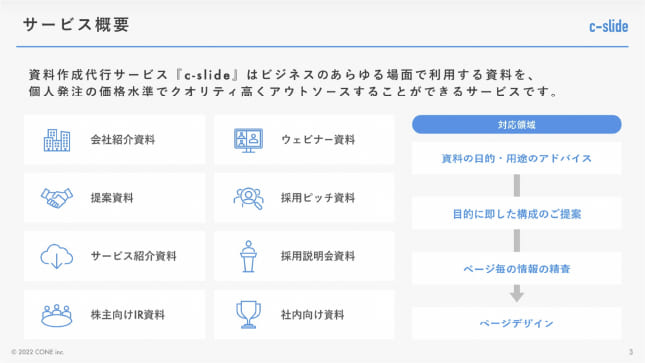The width and height of the screenshot is (645, 363).
Task: Click the office buildings icon
Action: pyautogui.click(x=57, y=140)
